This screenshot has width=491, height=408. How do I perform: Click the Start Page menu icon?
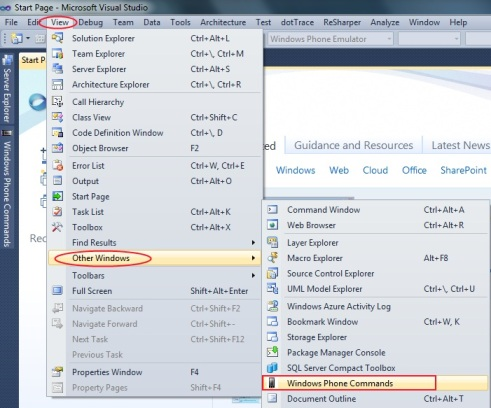tap(57, 196)
